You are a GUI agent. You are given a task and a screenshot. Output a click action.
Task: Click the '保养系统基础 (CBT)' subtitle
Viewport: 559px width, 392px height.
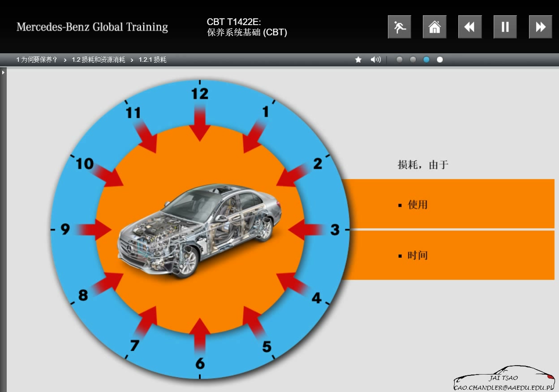[x=247, y=33]
